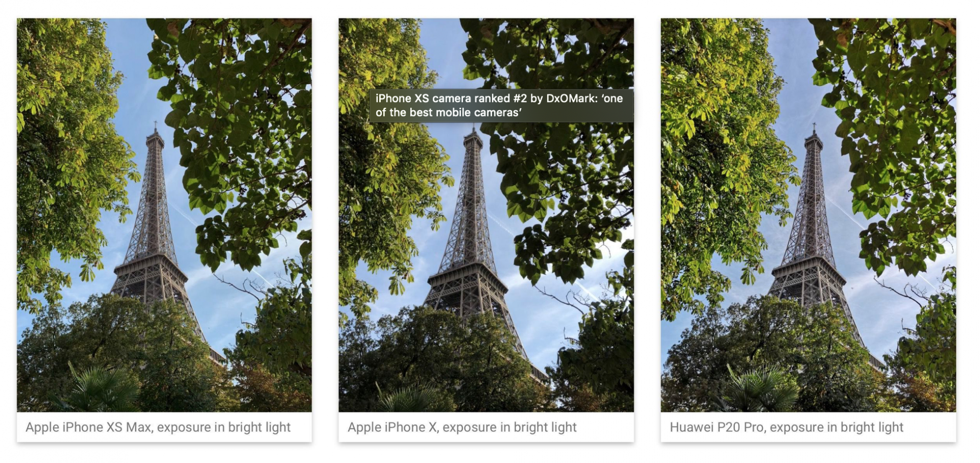Screen dimensions: 980x463
Task: Click the word 'Apple' in iPhone X caption
Action: 364,427
